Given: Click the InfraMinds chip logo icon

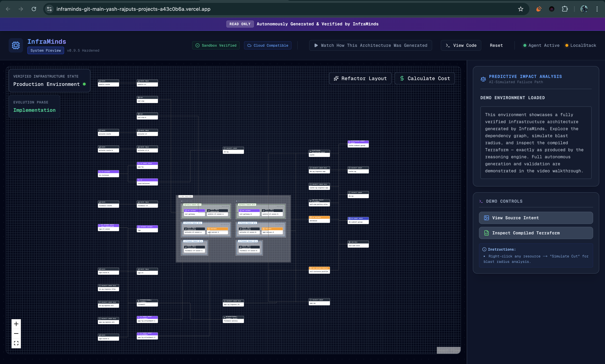Looking at the screenshot, I should tap(16, 45).
